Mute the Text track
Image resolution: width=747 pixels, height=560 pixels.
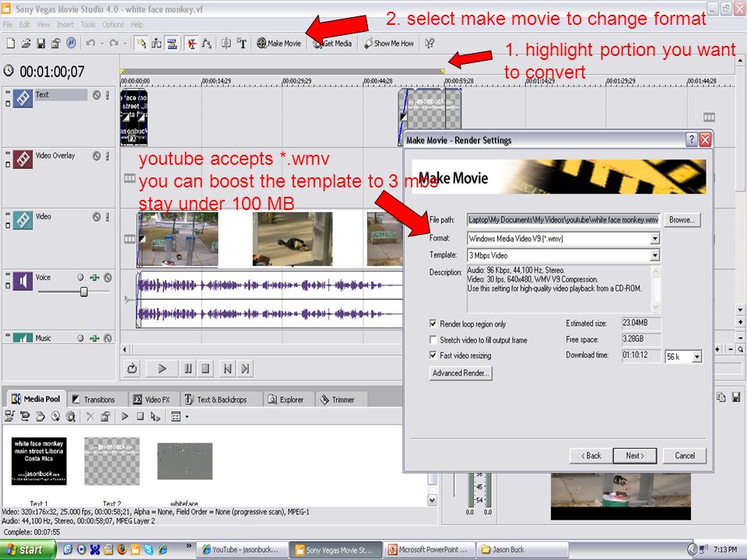pos(96,95)
